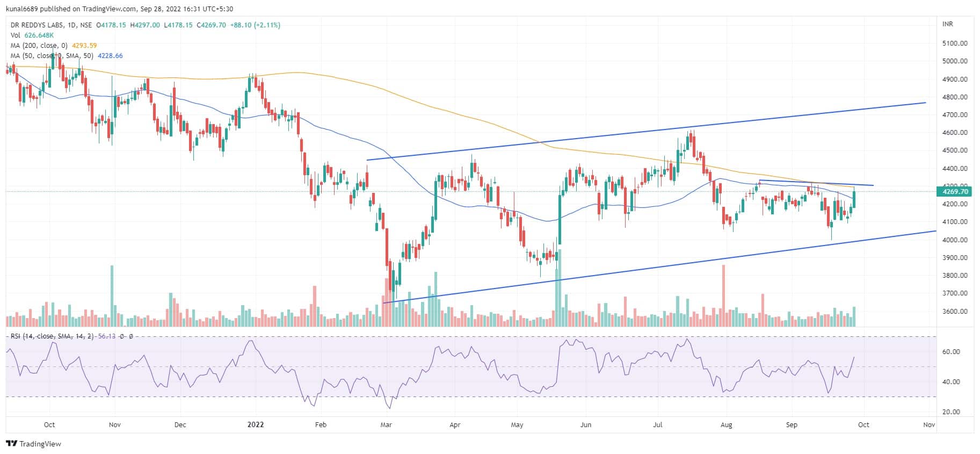980x454 pixels.
Task: Click the short blue resistance line near 4300
Action: pyautogui.click(x=816, y=183)
